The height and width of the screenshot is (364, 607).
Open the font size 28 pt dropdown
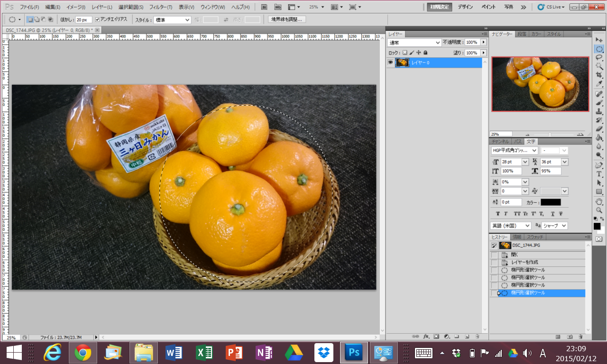(x=525, y=162)
